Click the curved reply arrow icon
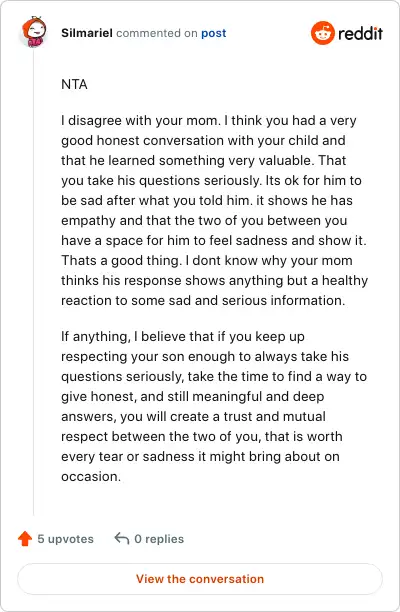 [122, 539]
